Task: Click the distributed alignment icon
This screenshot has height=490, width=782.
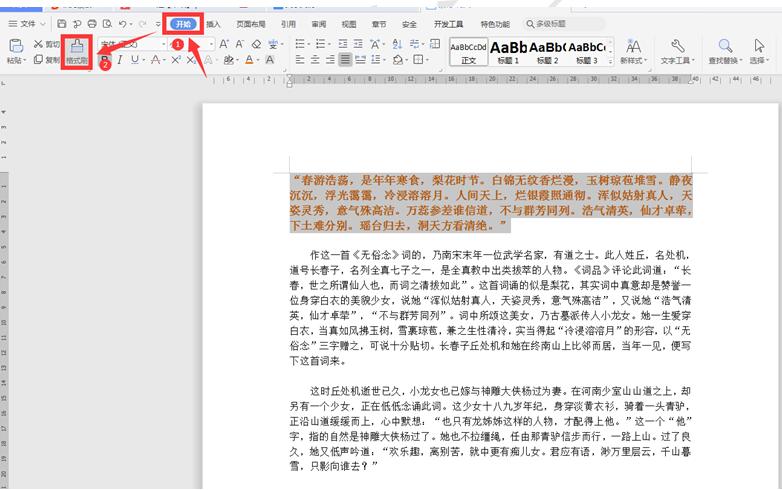Action: pos(360,60)
